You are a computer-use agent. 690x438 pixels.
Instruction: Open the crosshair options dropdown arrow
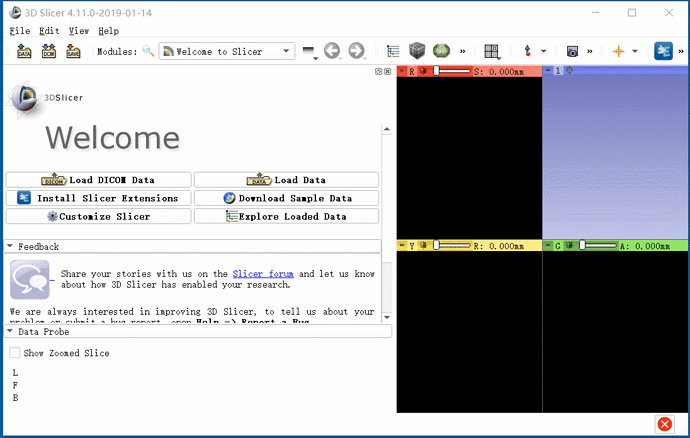coord(635,52)
